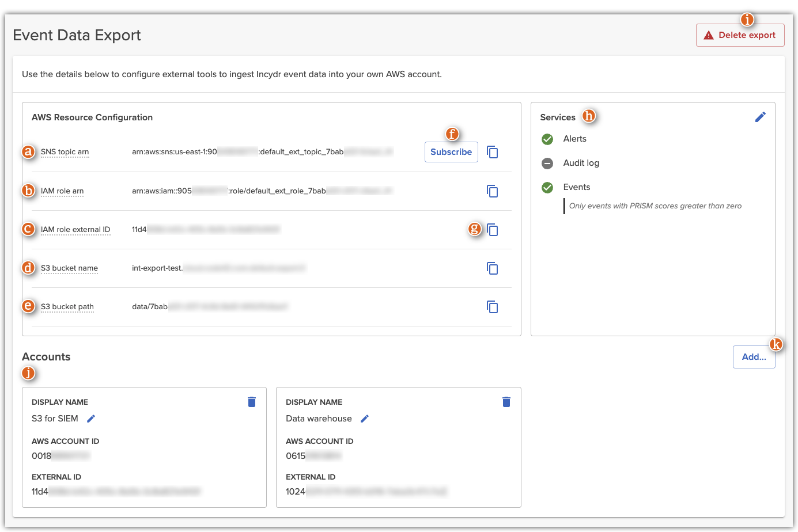This screenshot has width=798, height=532.
Task: Click the Delete export button
Action: click(740, 35)
